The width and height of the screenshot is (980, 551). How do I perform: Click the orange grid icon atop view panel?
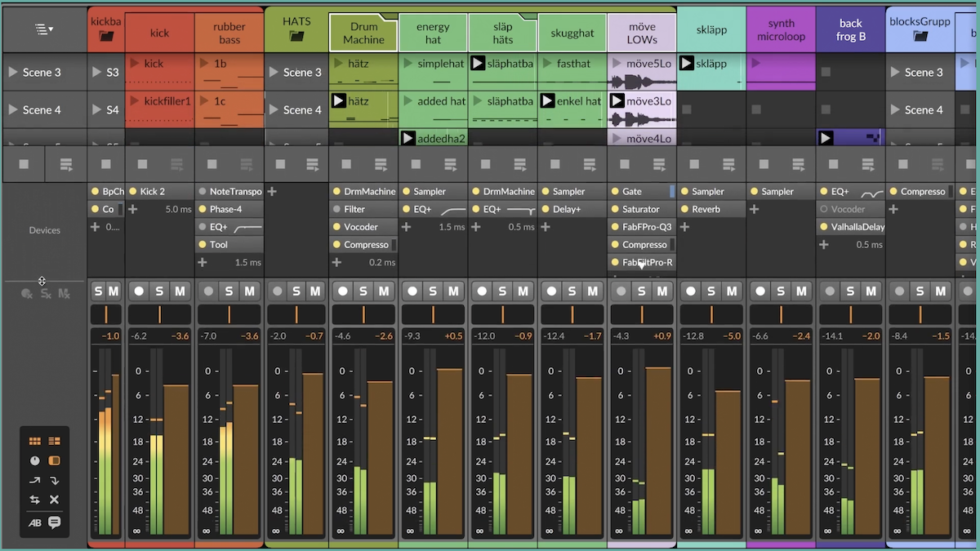tap(34, 441)
